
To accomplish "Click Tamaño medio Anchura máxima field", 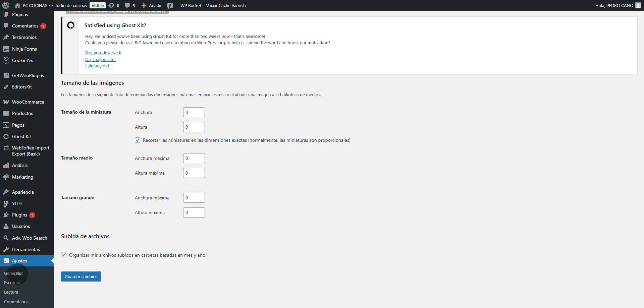I will click(x=194, y=158).
